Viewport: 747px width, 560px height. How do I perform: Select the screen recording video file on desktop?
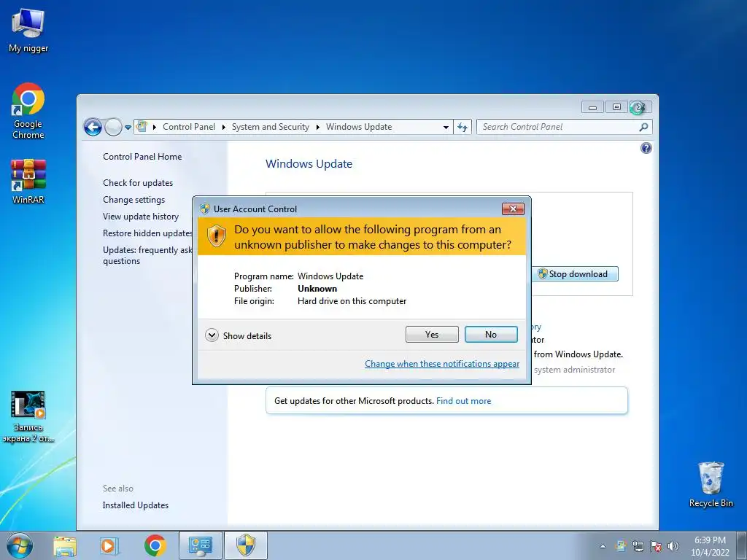[28, 416]
